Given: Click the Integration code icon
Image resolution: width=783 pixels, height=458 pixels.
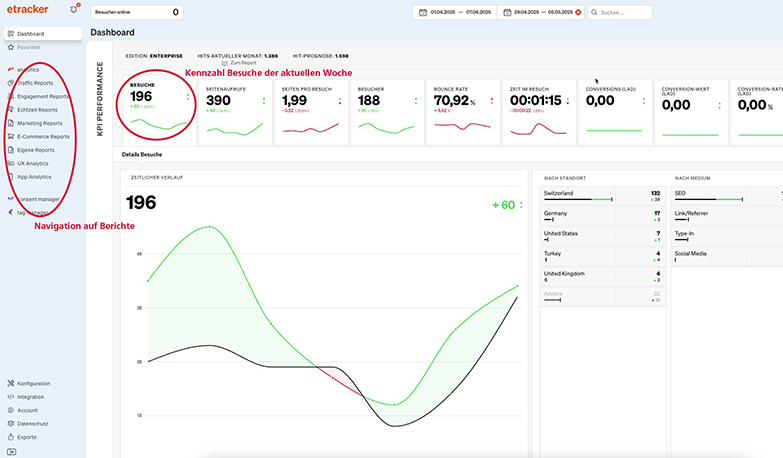Looking at the screenshot, I should point(11,397).
